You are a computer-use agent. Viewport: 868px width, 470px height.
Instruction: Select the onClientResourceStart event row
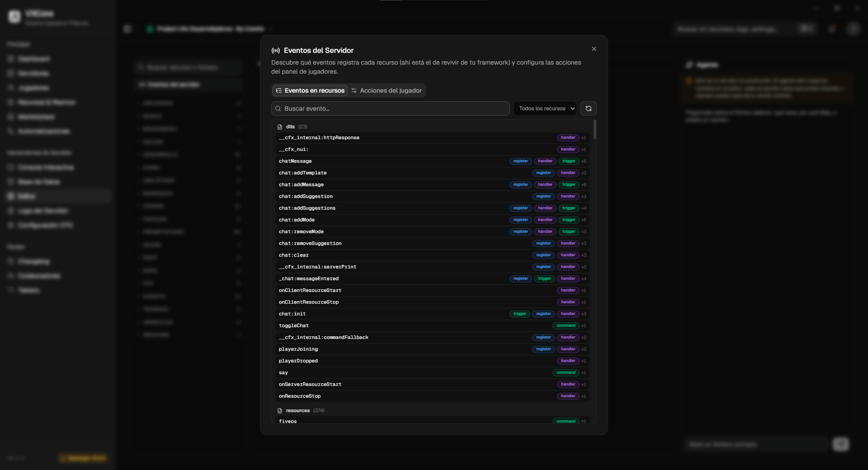[x=433, y=290]
